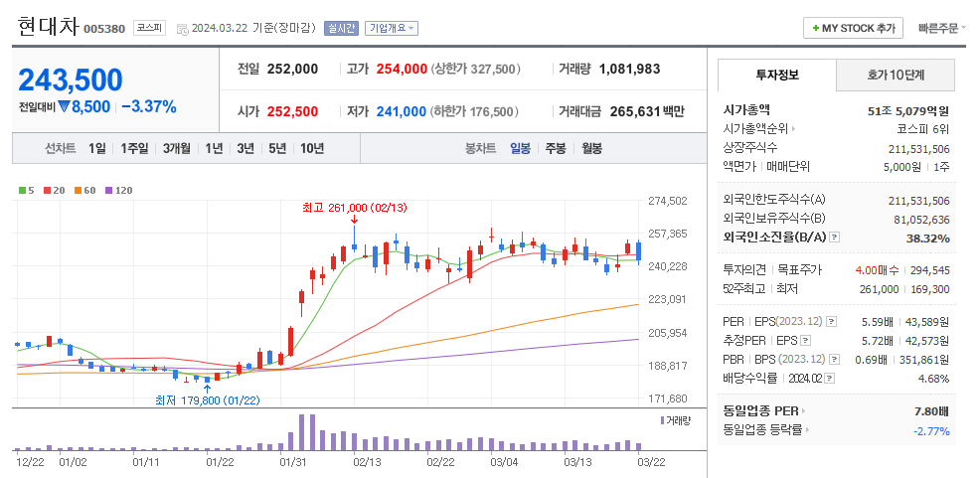Open help icon next to PER EPS(2023.12)
The image size is (980, 478).
click(831, 322)
